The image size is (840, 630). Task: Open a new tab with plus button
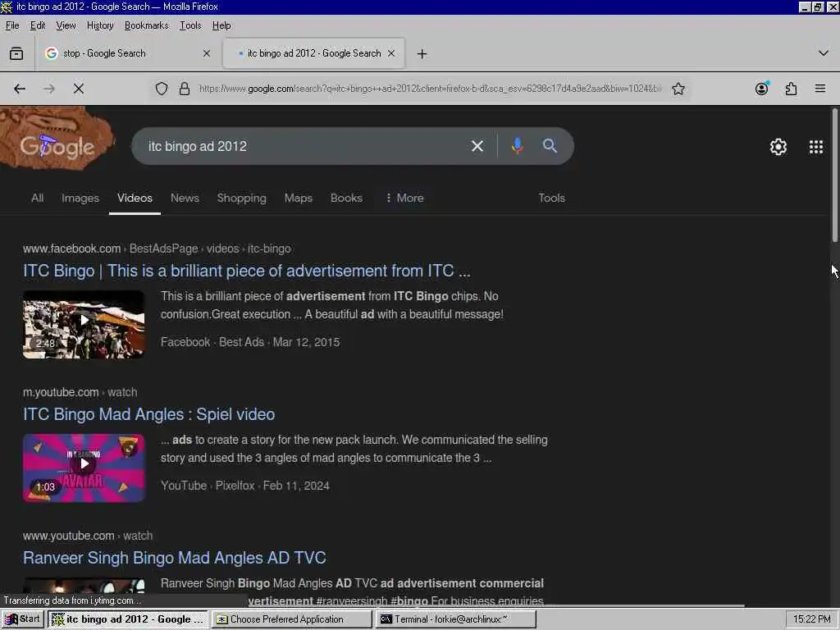(x=422, y=53)
